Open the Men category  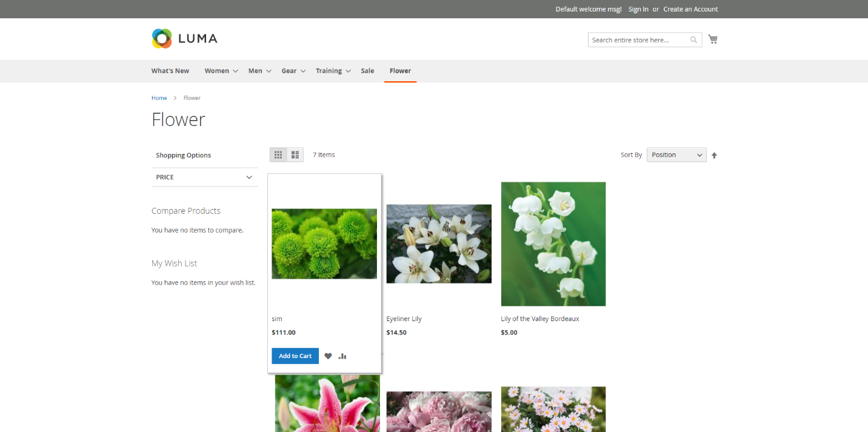(x=255, y=71)
